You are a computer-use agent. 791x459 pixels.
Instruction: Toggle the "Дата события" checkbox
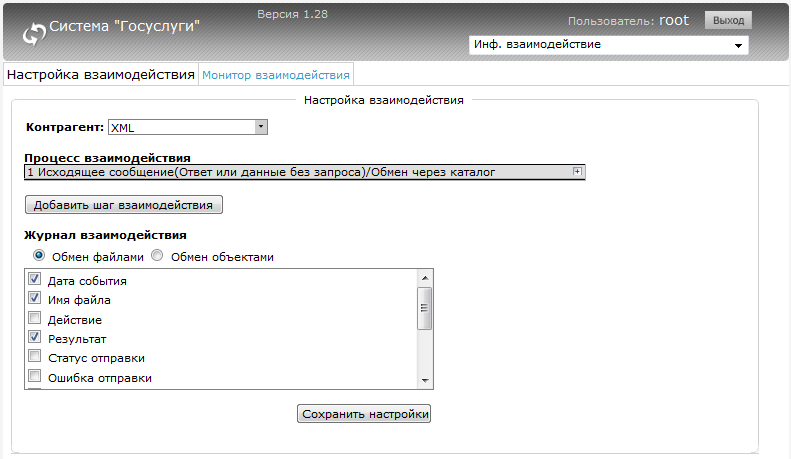click(x=34, y=278)
